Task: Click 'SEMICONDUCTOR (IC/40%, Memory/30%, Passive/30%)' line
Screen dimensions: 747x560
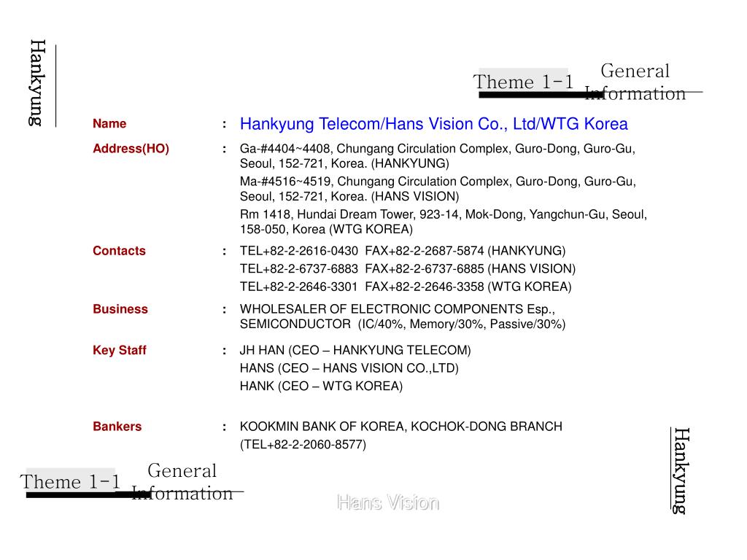Action: [403, 324]
